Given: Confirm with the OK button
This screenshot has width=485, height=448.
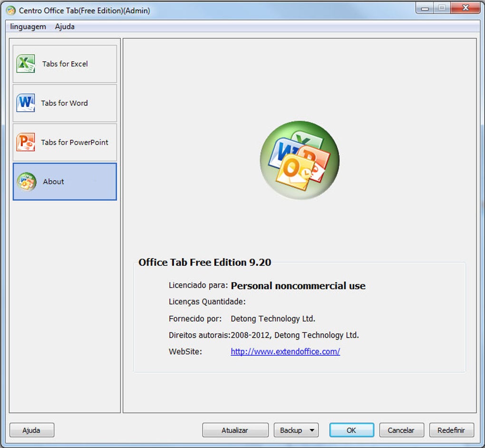Looking at the screenshot, I should point(352,430).
